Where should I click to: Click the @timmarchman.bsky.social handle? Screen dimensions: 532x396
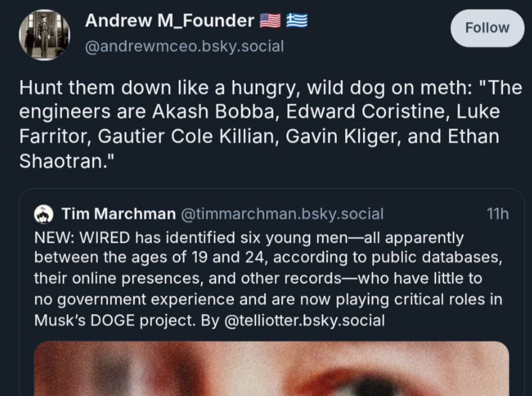[x=281, y=214]
